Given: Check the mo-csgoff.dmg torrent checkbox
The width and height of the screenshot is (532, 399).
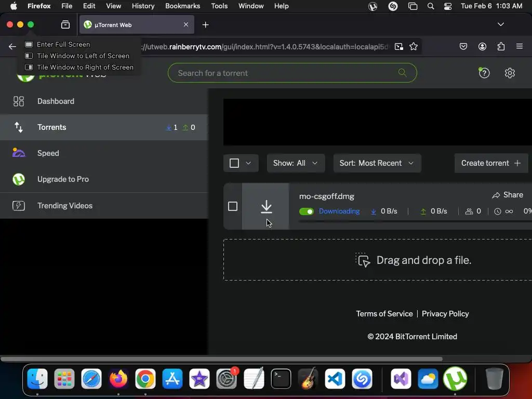Looking at the screenshot, I should 233,206.
